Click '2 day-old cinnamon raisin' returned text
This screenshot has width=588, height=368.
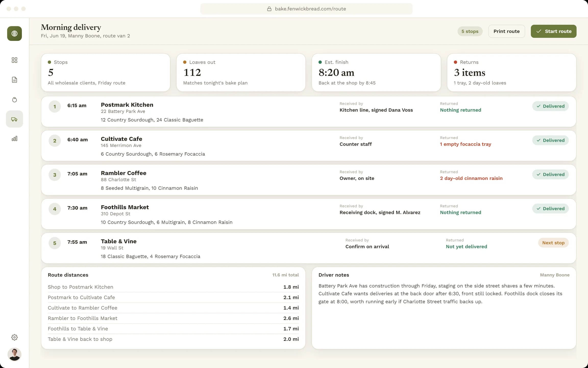point(471,178)
